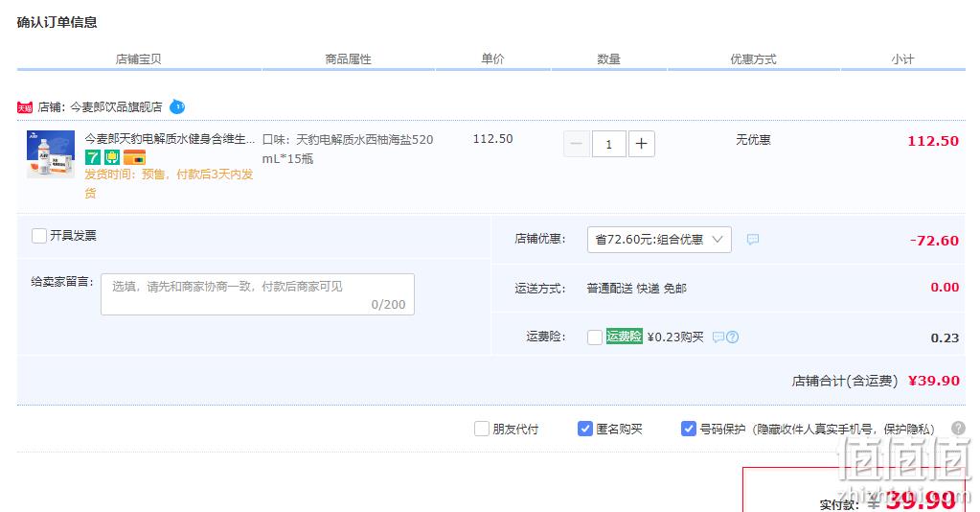Click store name 今麦郎饮品旗舰店
Viewport: 980px width, 512px height.
tap(116, 107)
